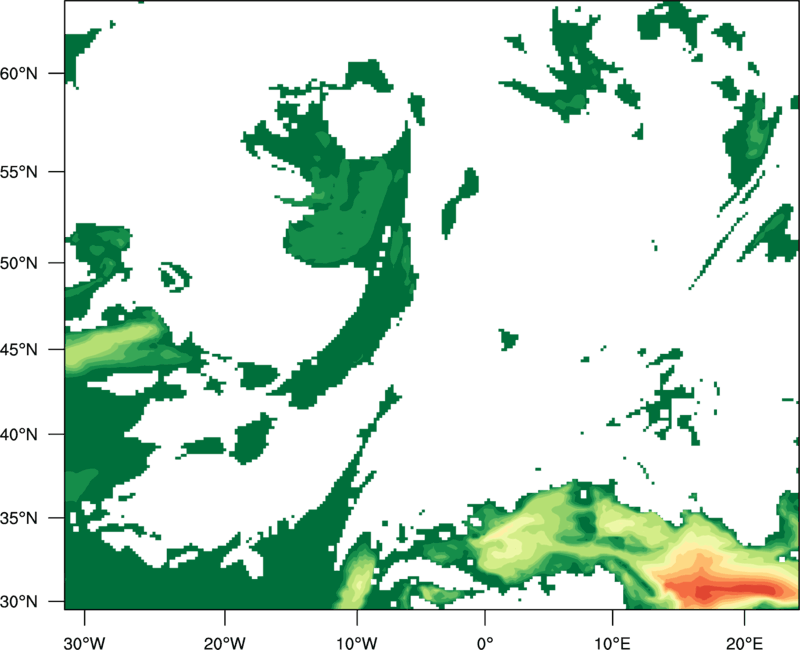Viewport: 800px width, 650px height.
Task: Click the 50°N latitude label
Action: click(19, 263)
